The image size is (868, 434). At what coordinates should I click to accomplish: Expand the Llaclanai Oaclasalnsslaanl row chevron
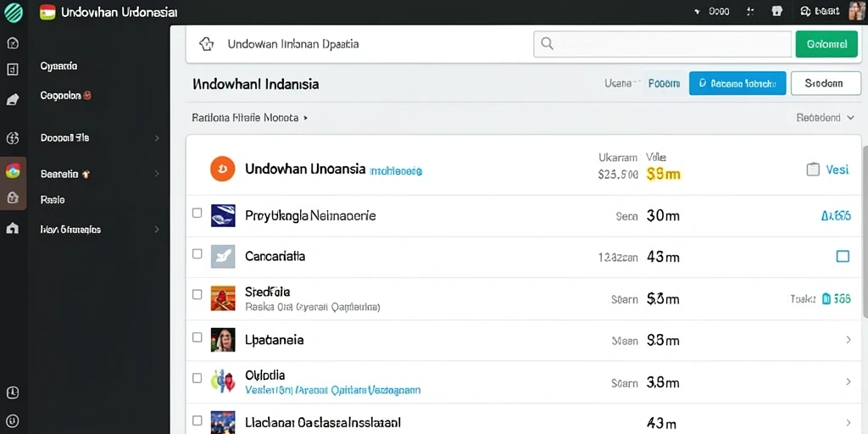[849, 422]
